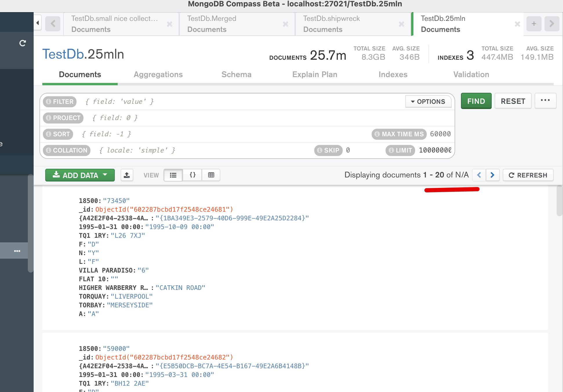Click the "LIVERPOOL" value
The image size is (563, 392).
132,296
